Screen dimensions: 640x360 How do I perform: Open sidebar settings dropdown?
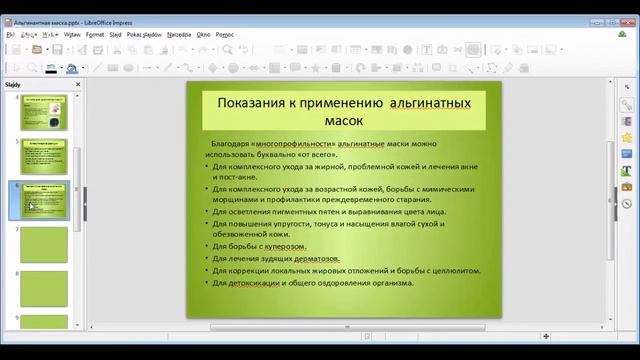point(627,87)
